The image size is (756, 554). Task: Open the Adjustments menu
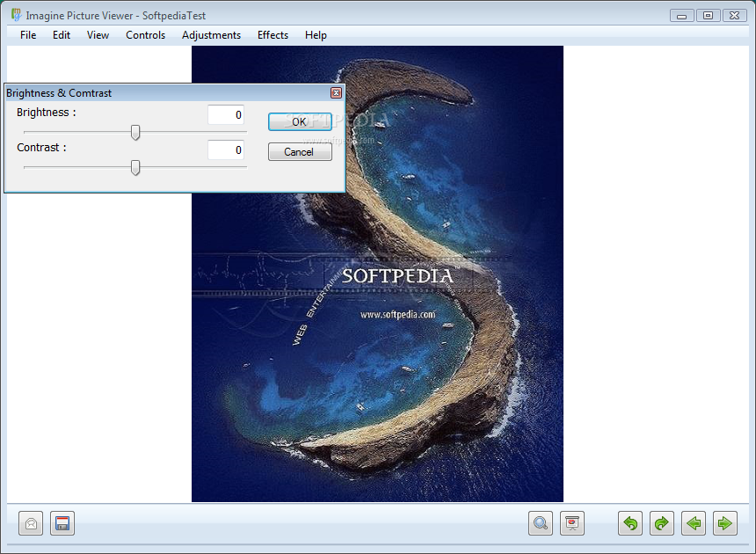[211, 35]
